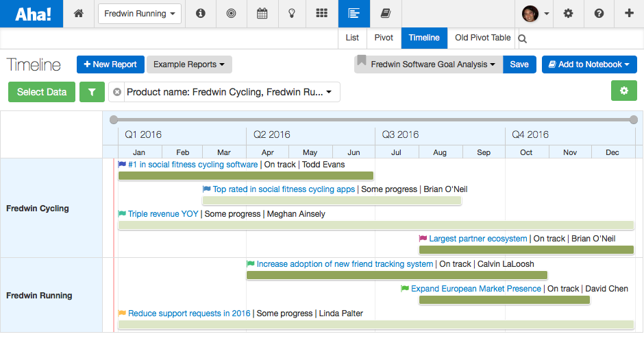Click the Q3 2016 quarter header
The width and height of the screenshot is (644, 343).
400,134
